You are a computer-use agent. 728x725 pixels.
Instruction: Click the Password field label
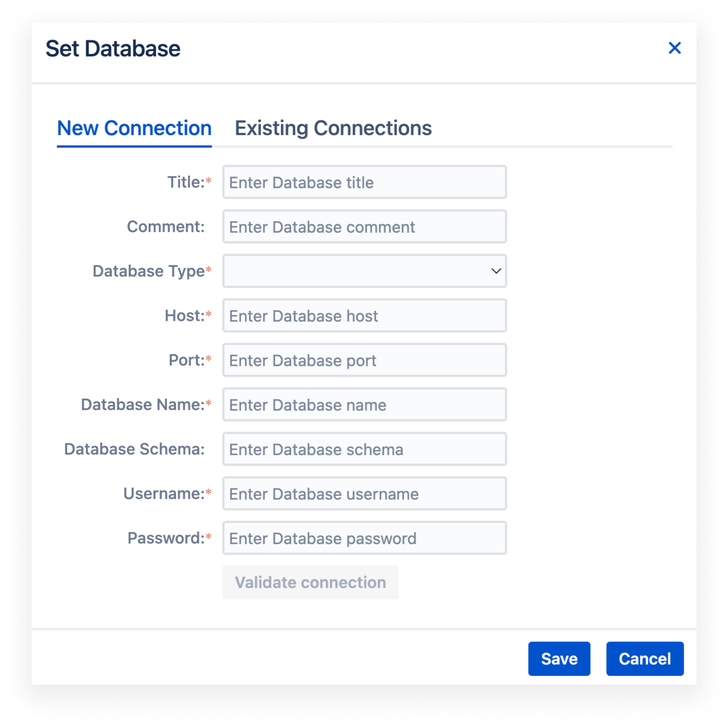(165, 538)
